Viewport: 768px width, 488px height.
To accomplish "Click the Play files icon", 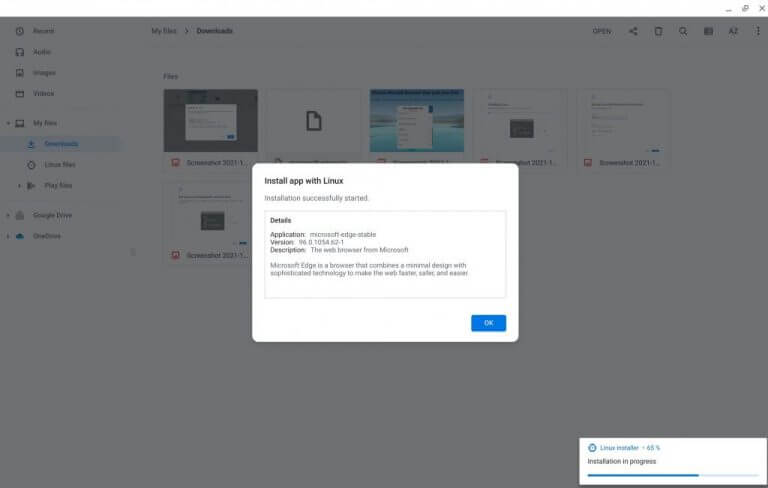I will click(31, 186).
